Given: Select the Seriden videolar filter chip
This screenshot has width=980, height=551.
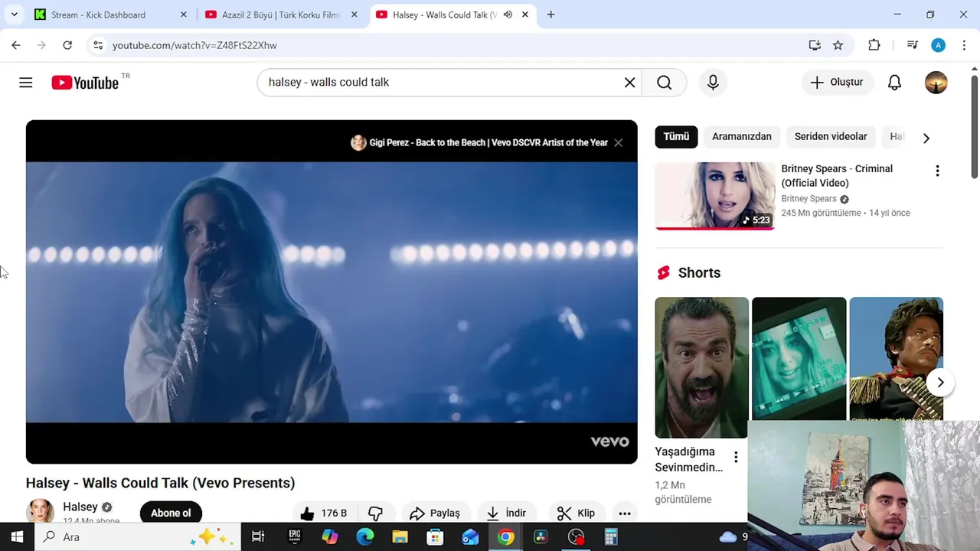Looking at the screenshot, I should coord(831,136).
